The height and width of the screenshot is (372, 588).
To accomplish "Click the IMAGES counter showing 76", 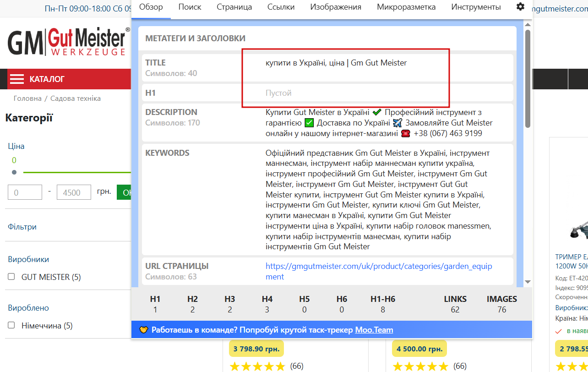I will click(502, 304).
